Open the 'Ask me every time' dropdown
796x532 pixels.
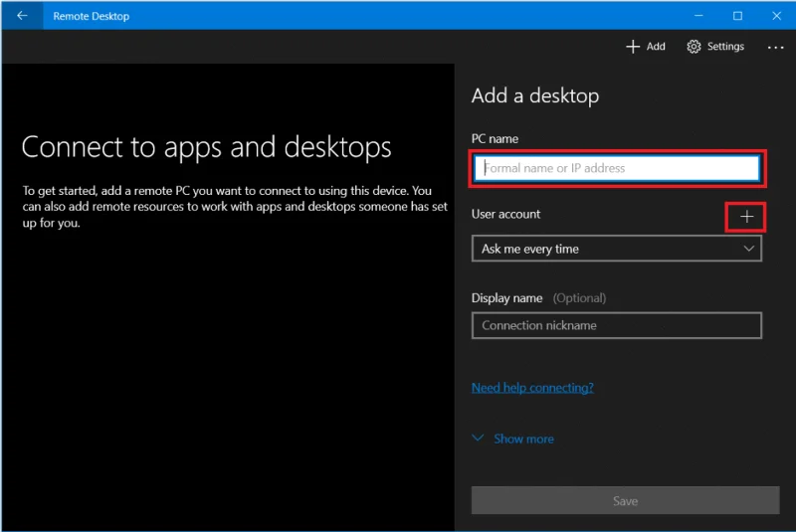click(x=616, y=249)
